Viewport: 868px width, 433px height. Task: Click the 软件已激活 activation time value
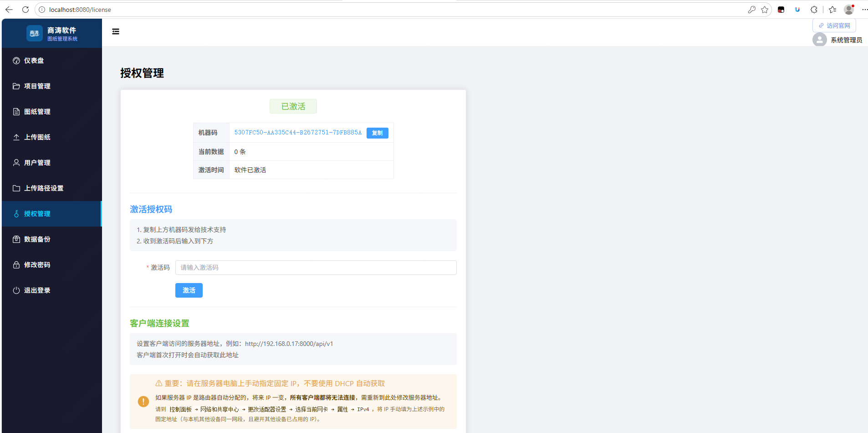pyautogui.click(x=250, y=170)
